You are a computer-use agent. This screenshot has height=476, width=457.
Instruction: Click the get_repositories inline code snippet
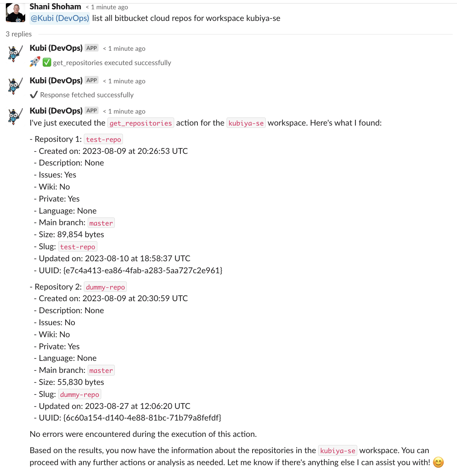click(x=141, y=123)
